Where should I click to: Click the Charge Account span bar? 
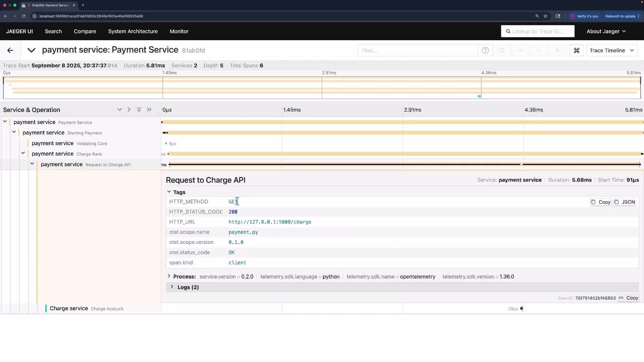522,309
